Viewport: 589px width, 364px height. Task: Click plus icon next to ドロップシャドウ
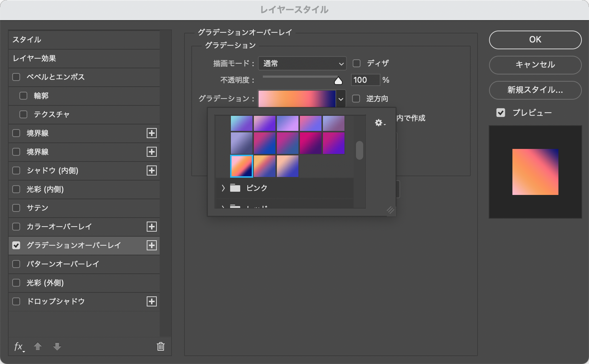(x=152, y=301)
